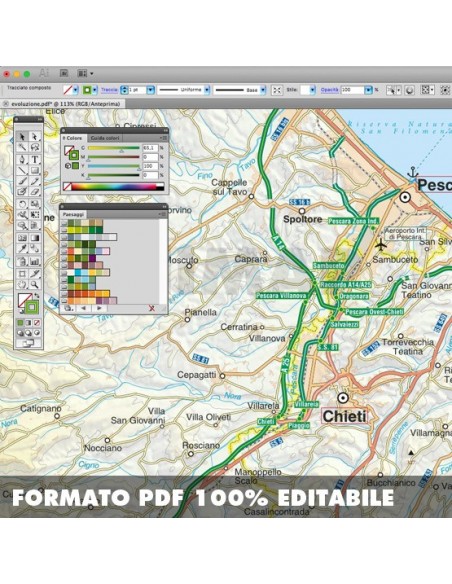452x584 pixels.
Task: Set toolbox paint mode to Color
Action: [21, 323]
